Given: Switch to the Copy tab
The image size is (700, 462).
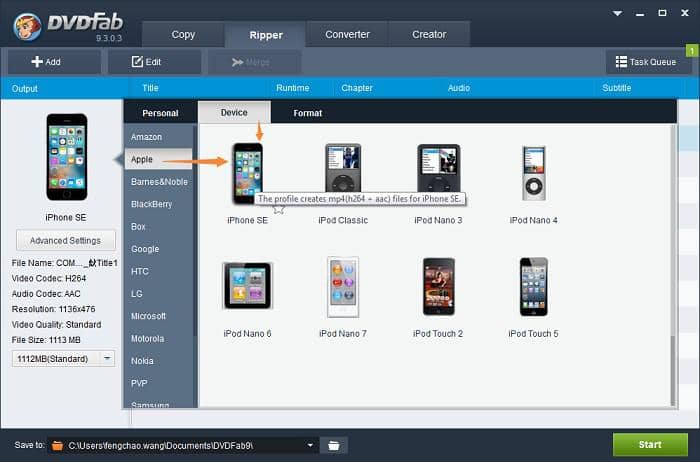Looking at the screenshot, I should pos(183,34).
